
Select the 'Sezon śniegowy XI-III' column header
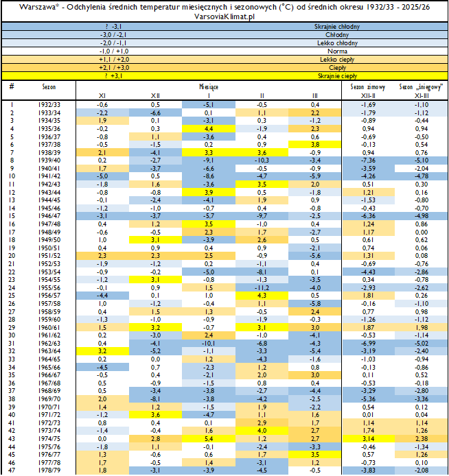[421, 92]
